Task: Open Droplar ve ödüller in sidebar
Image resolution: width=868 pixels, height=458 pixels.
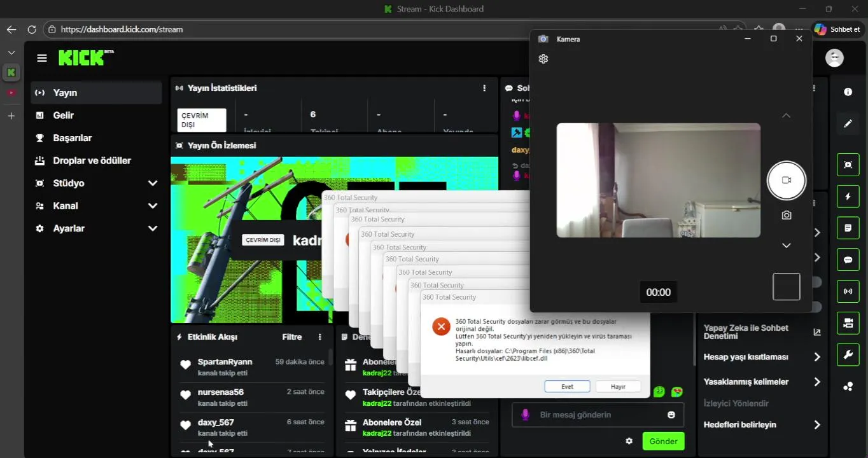Action: coord(97,160)
